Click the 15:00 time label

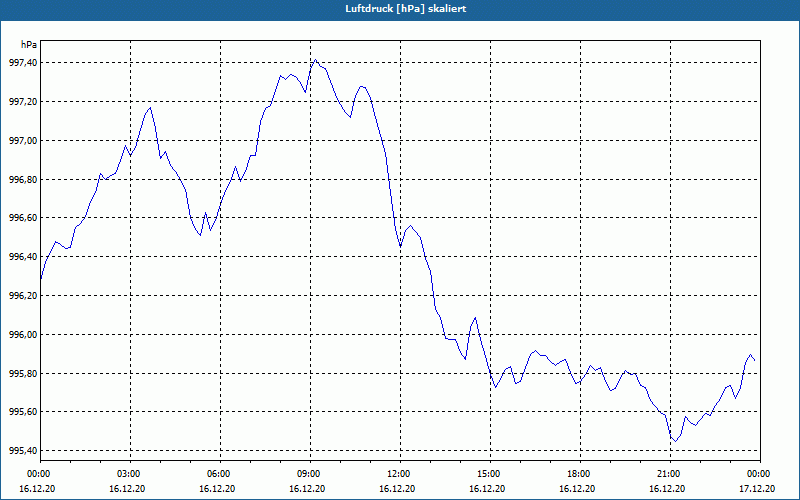pos(490,474)
